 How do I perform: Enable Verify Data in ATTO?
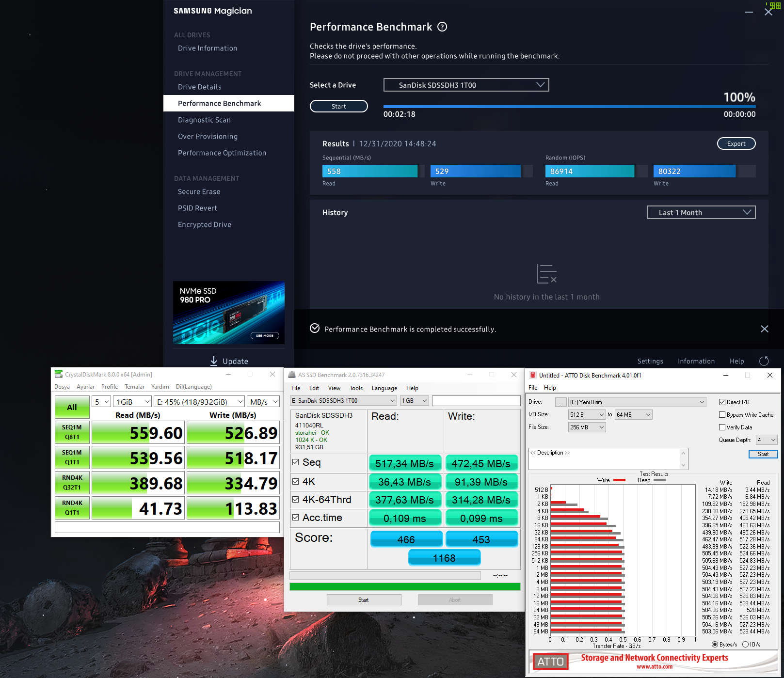722,427
